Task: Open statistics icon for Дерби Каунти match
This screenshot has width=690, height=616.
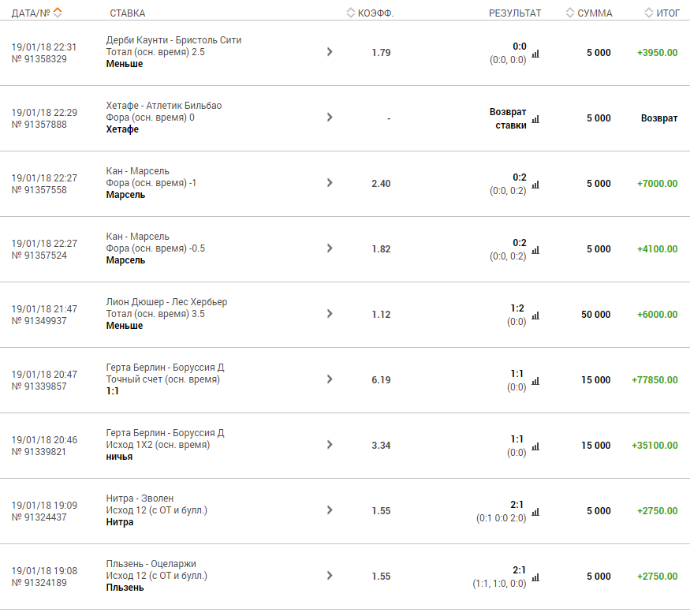Action: point(535,54)
